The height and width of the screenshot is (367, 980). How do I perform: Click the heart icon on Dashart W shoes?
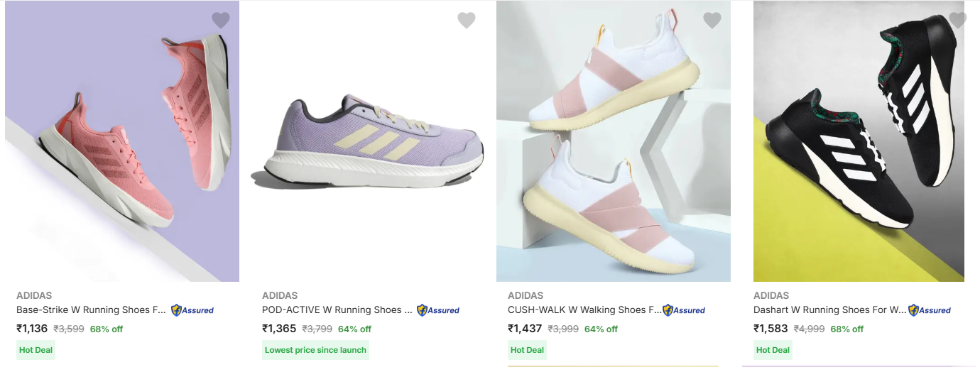(x=957, y=21)
